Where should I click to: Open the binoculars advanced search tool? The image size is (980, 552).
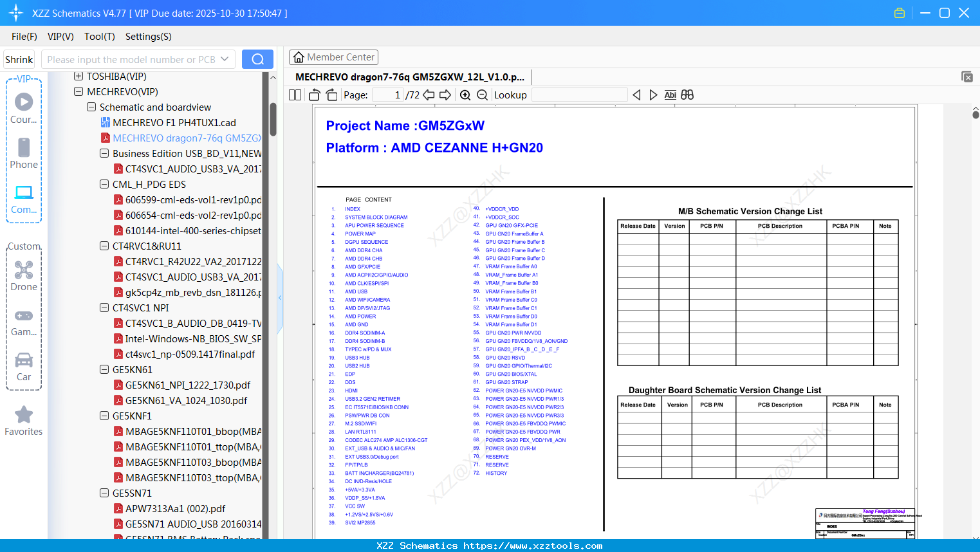[x=687, y=95]
